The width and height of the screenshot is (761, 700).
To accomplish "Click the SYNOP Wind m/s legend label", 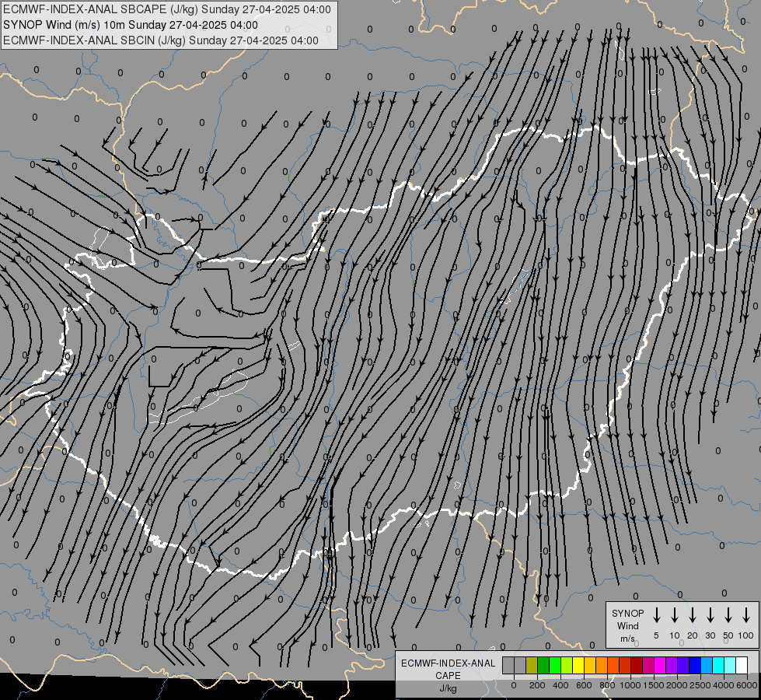I will 627,625.
